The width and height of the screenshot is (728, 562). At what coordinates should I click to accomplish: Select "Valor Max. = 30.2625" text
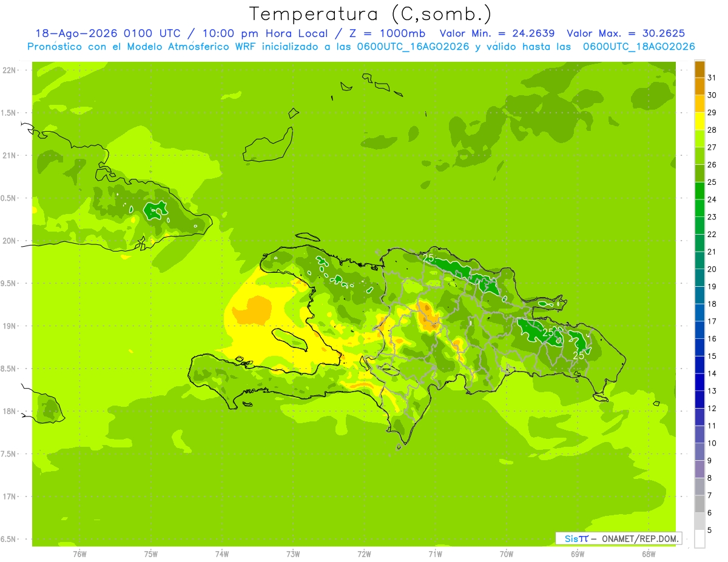(x=625, y=33)
